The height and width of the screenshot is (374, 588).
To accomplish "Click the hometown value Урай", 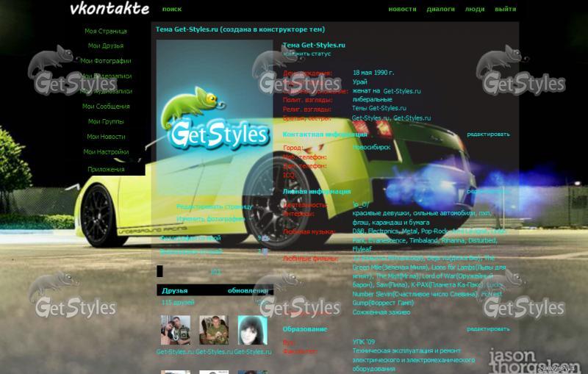I will (359, 82).
